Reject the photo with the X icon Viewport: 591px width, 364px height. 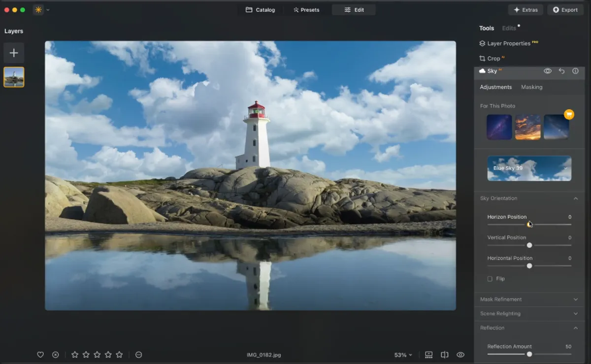[x=56, y=354]
